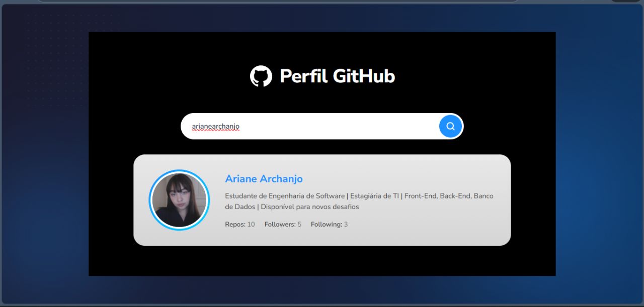Click the GitHub octocat logo
644x307 pixels.
click(x=261, y=76)
